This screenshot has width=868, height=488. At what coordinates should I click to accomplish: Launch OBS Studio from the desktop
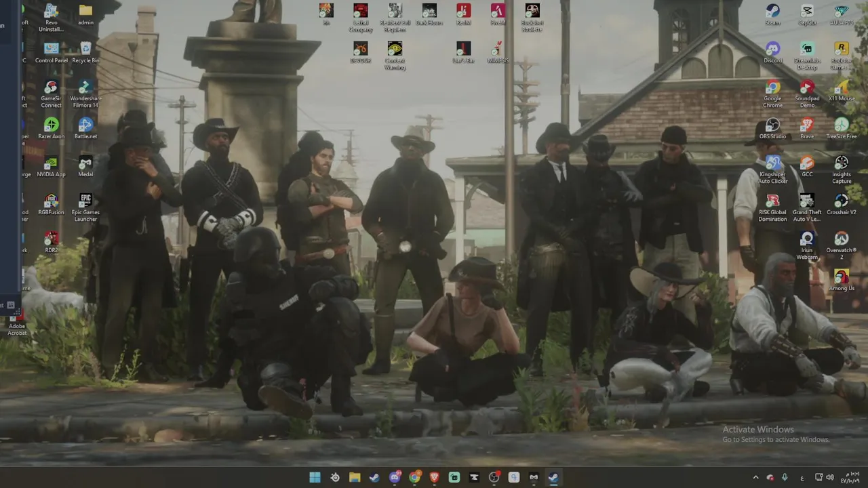tap(772, 129)
